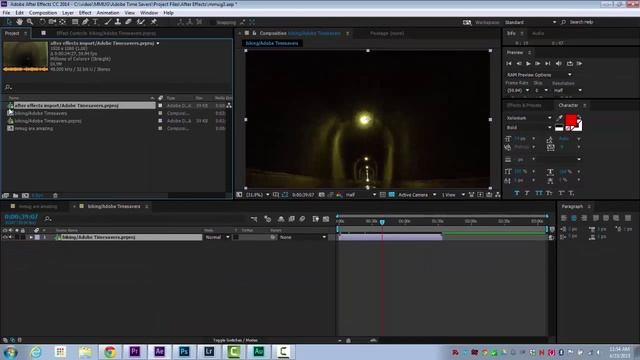640x360 pixels.
Task: Switch to the Audio panel tab
Action: pos(538,33)
